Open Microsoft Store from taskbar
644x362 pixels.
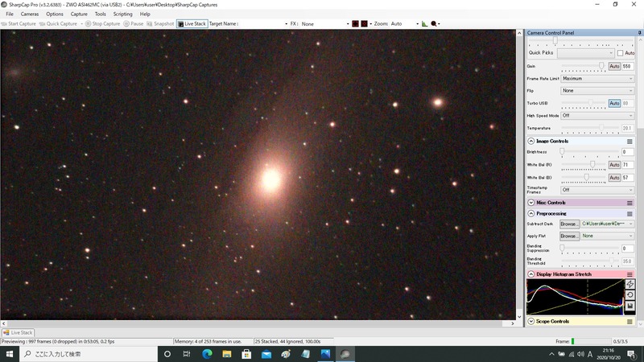coord(246,354)
